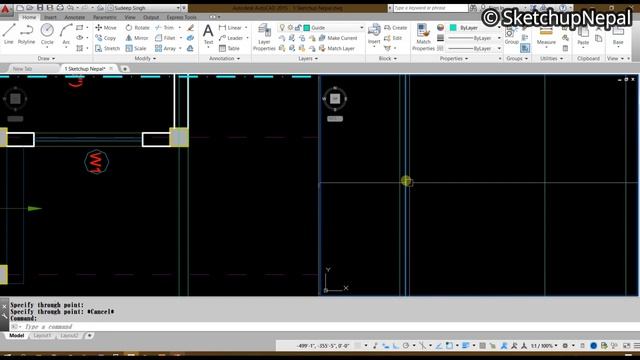The height and width of the screenshot is (360, 640).
Task: Open the object color ByLayer dropdown
Action: point(499,27)
